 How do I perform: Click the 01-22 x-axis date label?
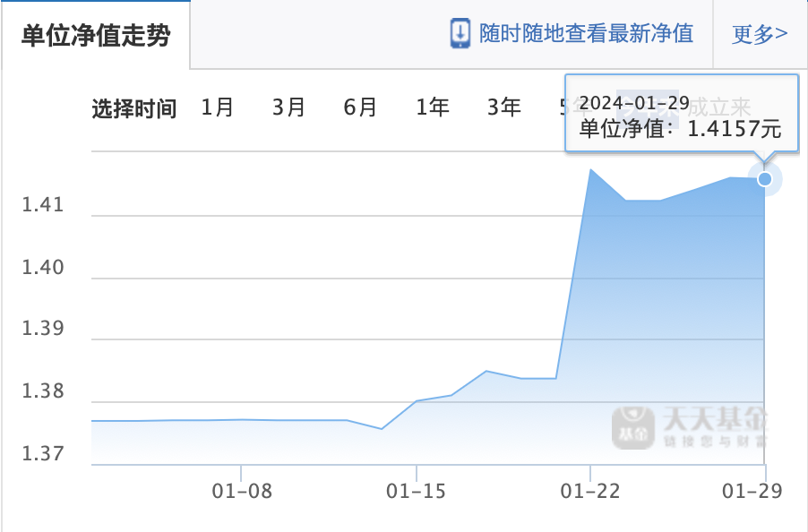590,491
